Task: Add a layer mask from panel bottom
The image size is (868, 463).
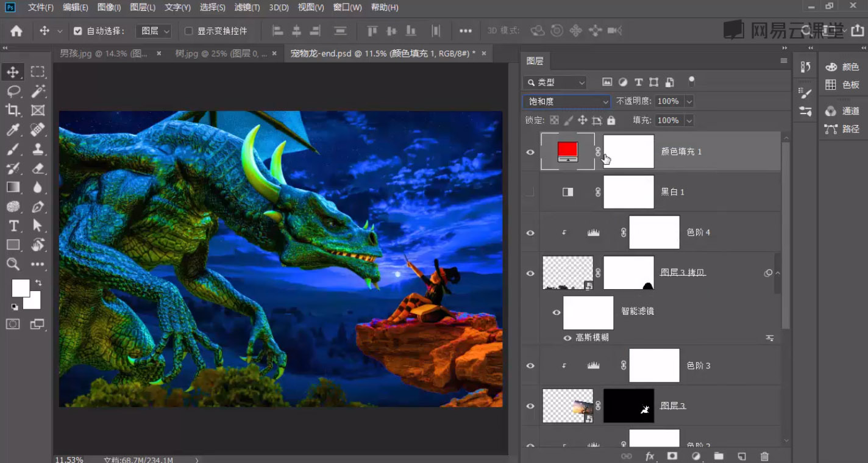Action: tap(672, 456)
